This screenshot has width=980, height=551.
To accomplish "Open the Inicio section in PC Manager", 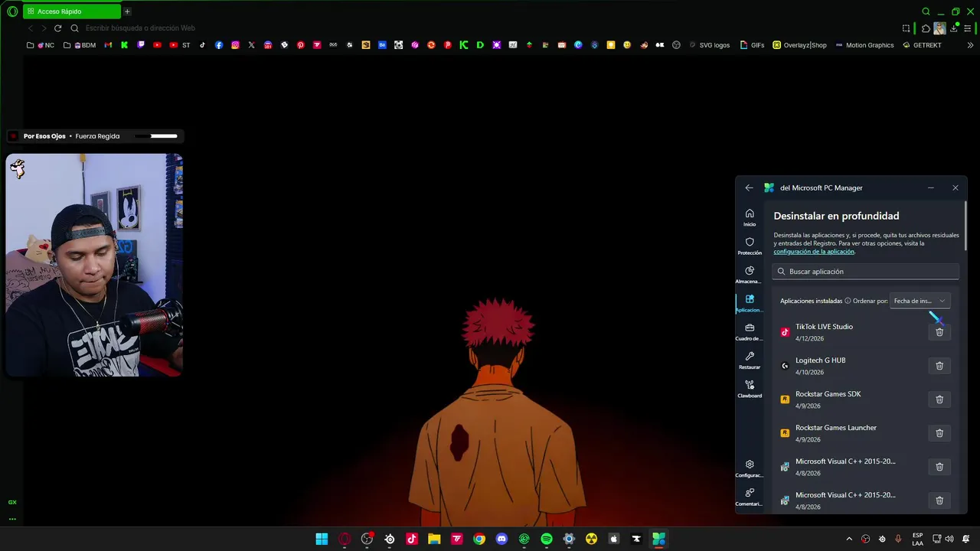I will 750,217.
